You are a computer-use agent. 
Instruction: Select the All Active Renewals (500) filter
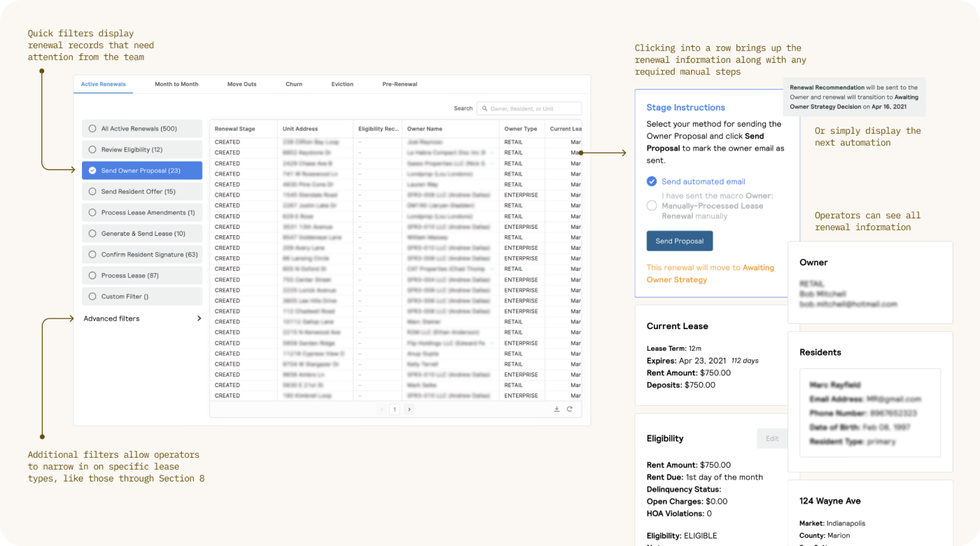pos(142,129)
